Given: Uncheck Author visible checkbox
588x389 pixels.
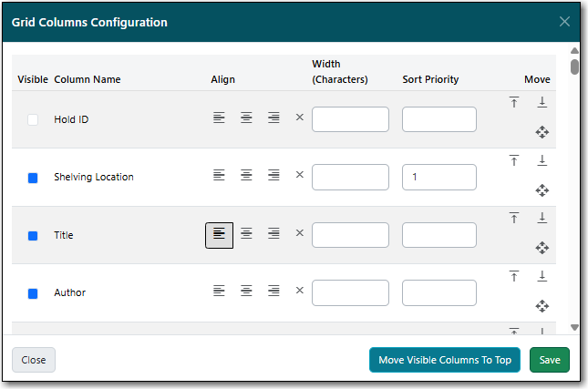Looking at the screenshot, I should pos(33,293).
